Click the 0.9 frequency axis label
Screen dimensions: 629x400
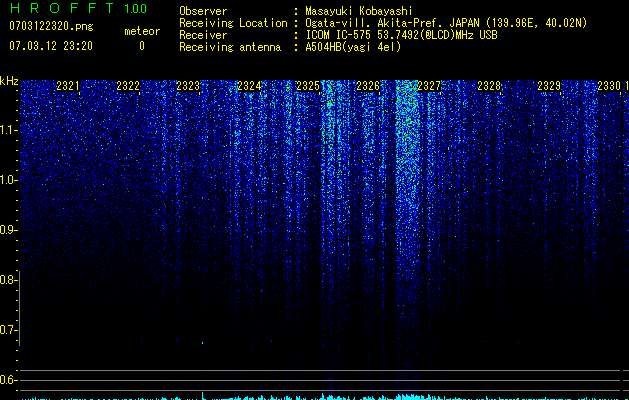pos(8,230)
